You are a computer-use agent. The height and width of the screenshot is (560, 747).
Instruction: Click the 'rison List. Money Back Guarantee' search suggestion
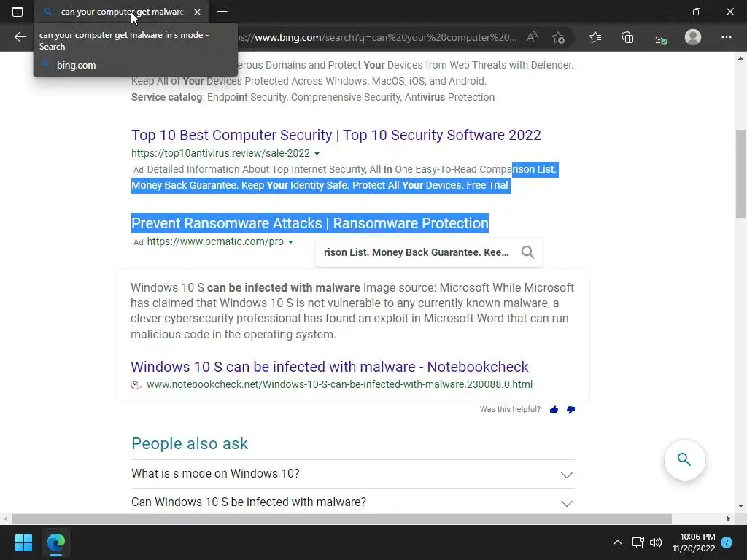pos(416,252)
